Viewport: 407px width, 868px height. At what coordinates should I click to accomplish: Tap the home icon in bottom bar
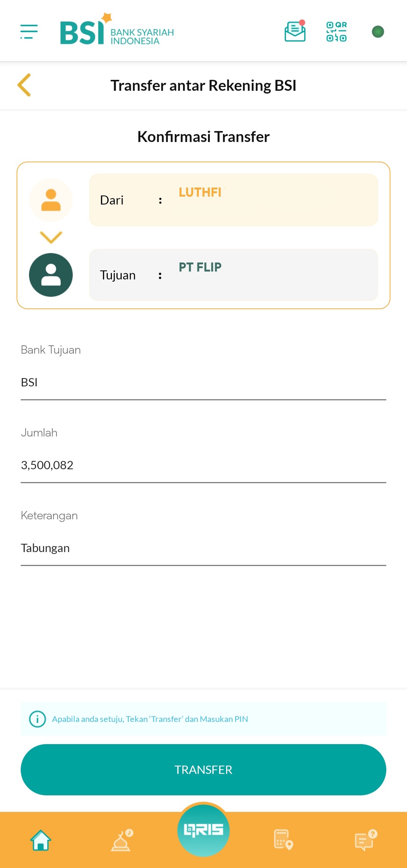pos(41,840)
